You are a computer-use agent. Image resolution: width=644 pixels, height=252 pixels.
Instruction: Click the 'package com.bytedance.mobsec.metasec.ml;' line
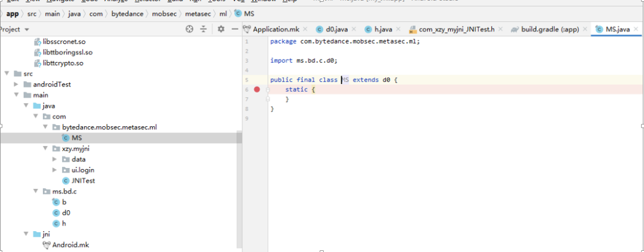click(345, 42)
